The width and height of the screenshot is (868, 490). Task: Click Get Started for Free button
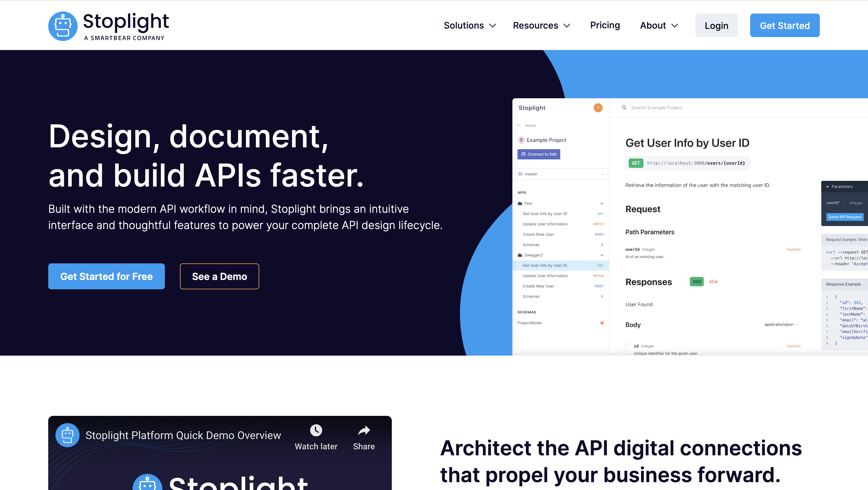107,276
